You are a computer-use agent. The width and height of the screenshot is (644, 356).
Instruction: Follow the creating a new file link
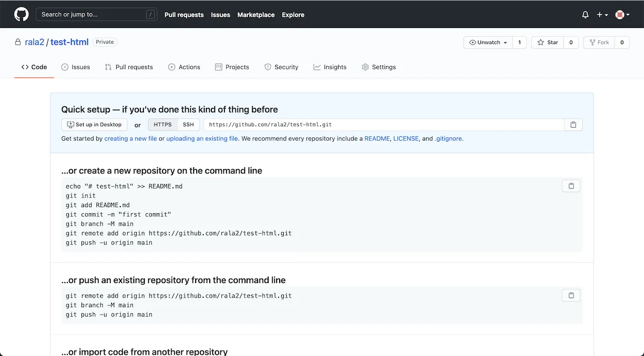coord(130,138)
